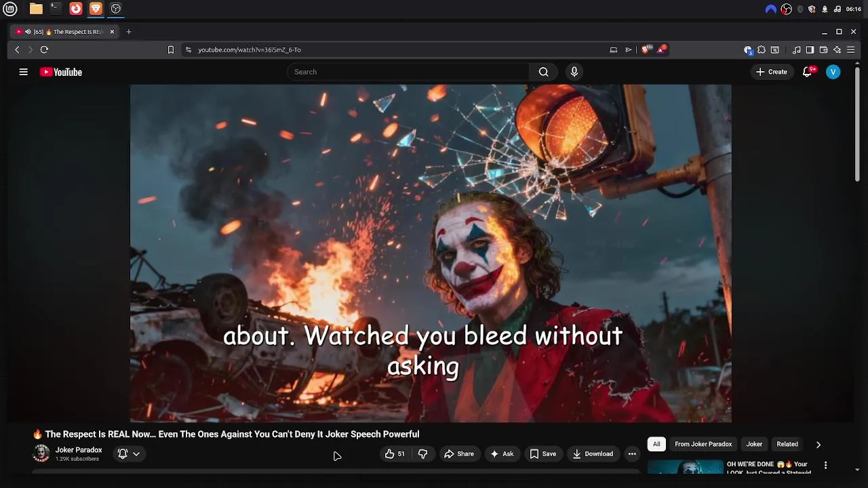Click the Download button
Image resolution: width=868 pixels, height=488 pixels.
click(x=593, y=454)
